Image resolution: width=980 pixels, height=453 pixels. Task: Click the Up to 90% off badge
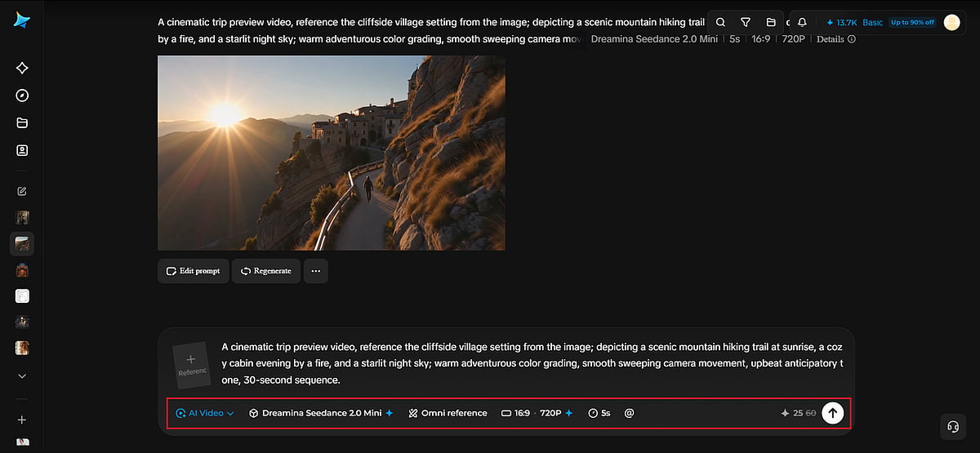point(912,22)
